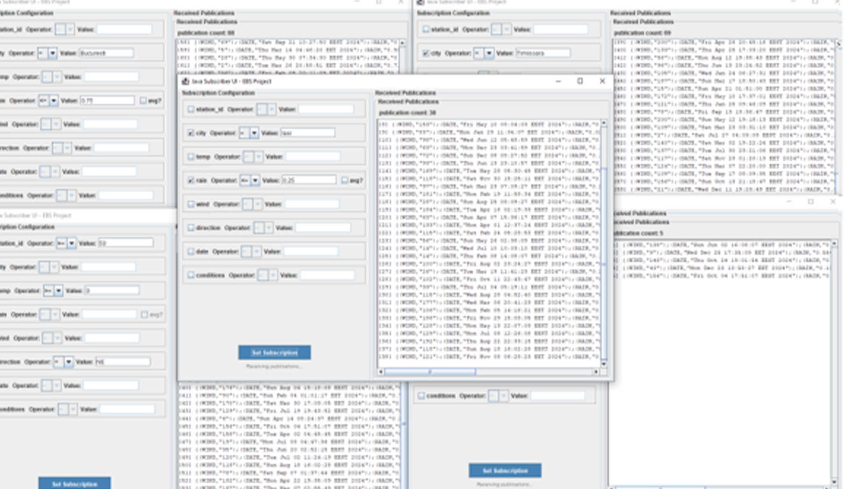This screenshot has height=489, width=868.
Task: Click the scroll-up arrow in the publication count 5 window
Action: [x=834, y=244]
